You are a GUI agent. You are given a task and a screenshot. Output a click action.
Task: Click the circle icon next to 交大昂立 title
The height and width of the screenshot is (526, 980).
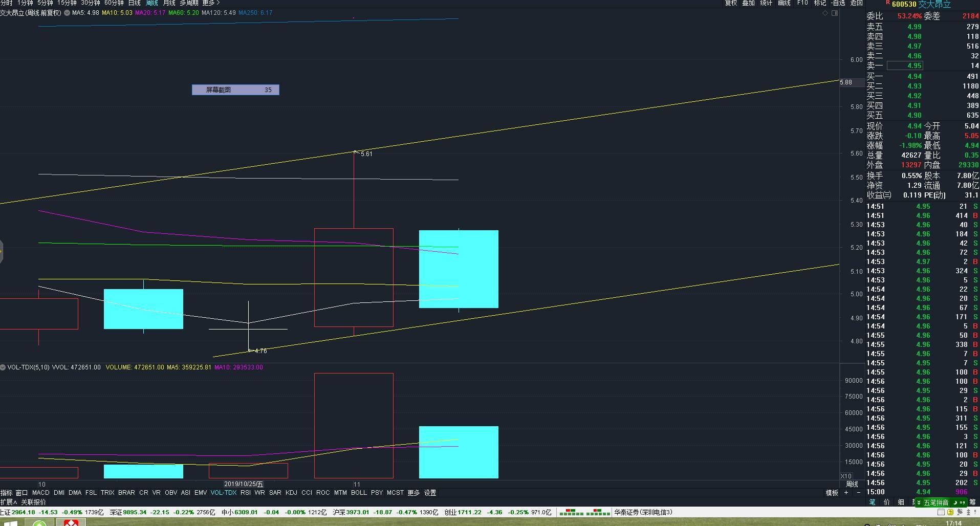(67, 13)
